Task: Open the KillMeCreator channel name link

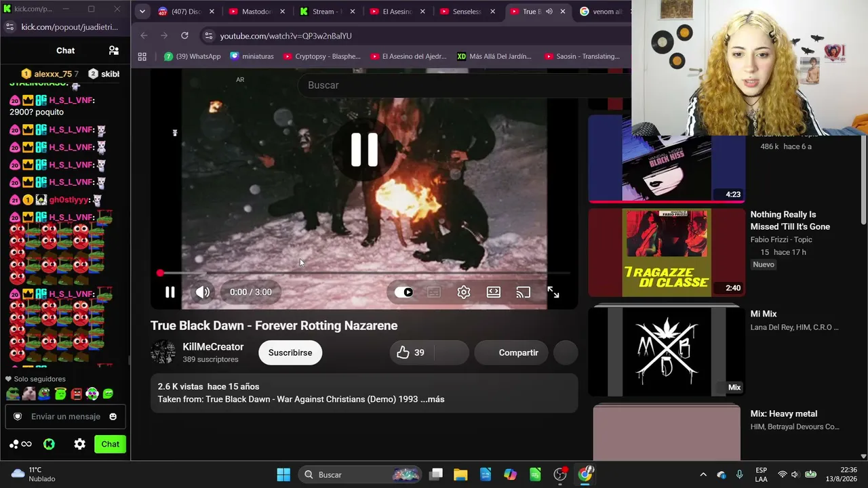Action: pos(213,347)
